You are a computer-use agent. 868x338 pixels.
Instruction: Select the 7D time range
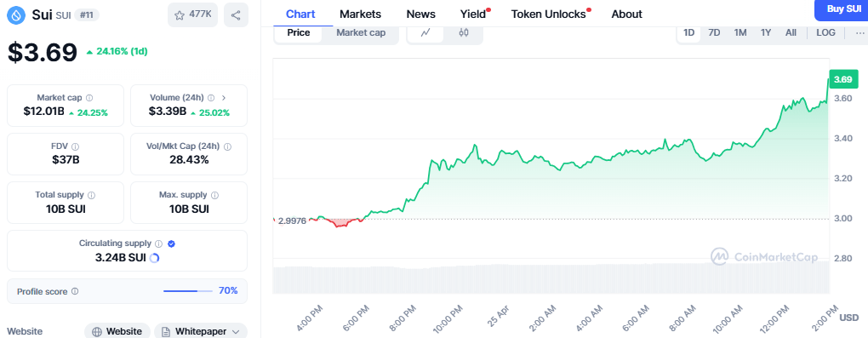pos(714,32)
